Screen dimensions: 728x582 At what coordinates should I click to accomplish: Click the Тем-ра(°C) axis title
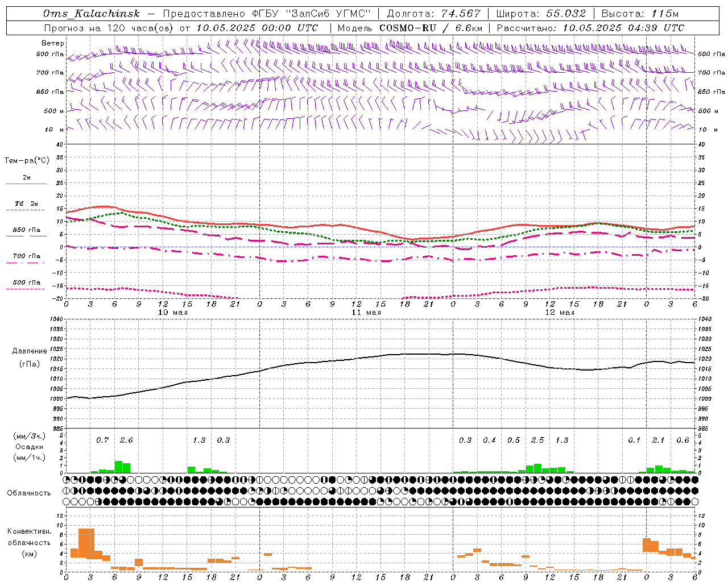[27, 160]
